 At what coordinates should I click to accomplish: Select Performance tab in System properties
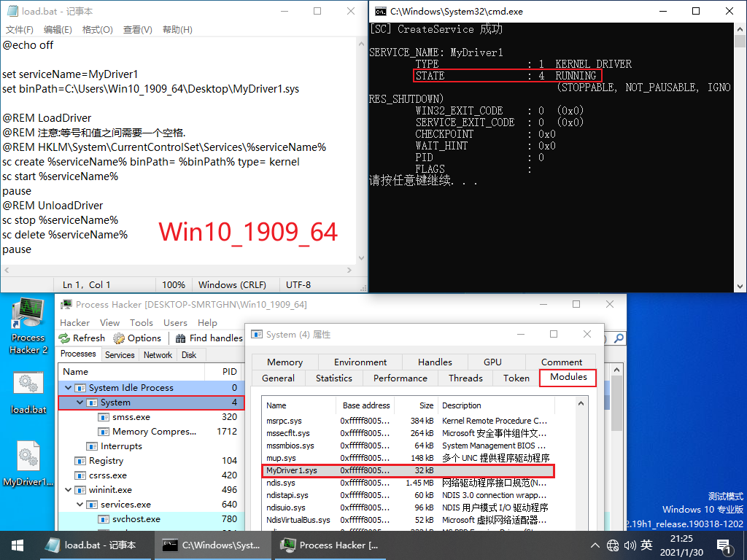click(x=400, y=378)
